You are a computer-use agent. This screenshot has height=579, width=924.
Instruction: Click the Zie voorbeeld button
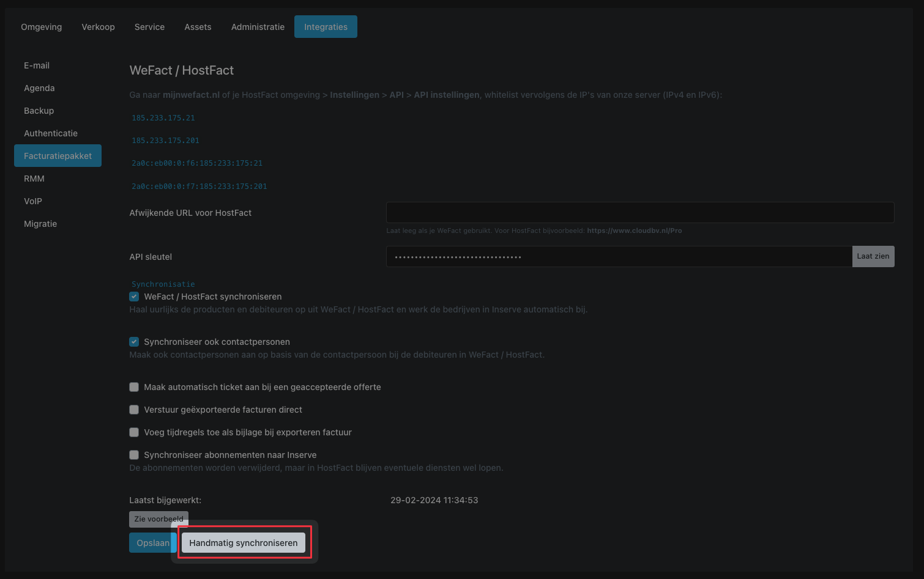tap(158, 519)
